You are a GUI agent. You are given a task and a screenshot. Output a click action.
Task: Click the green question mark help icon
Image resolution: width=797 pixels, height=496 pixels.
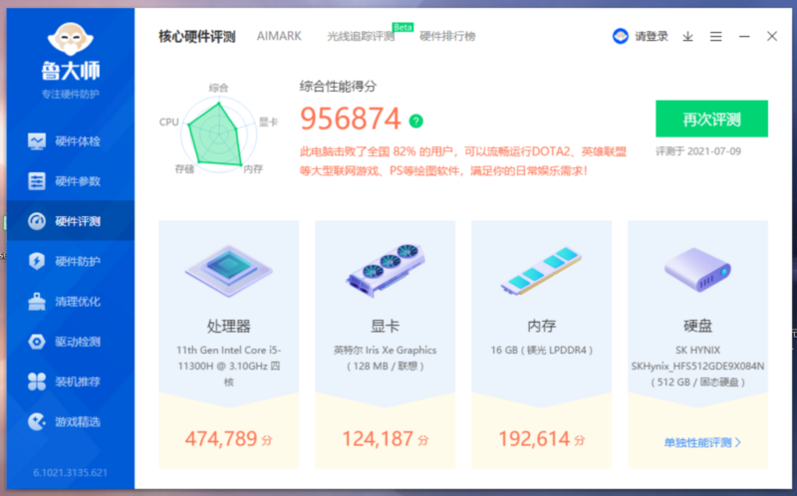click(416, 121)
